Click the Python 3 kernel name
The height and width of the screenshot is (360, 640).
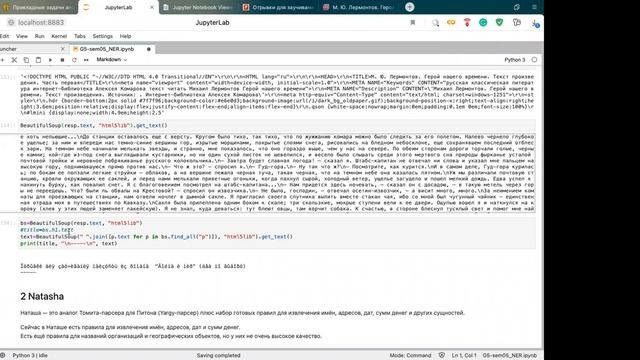[x=514, y=60]
